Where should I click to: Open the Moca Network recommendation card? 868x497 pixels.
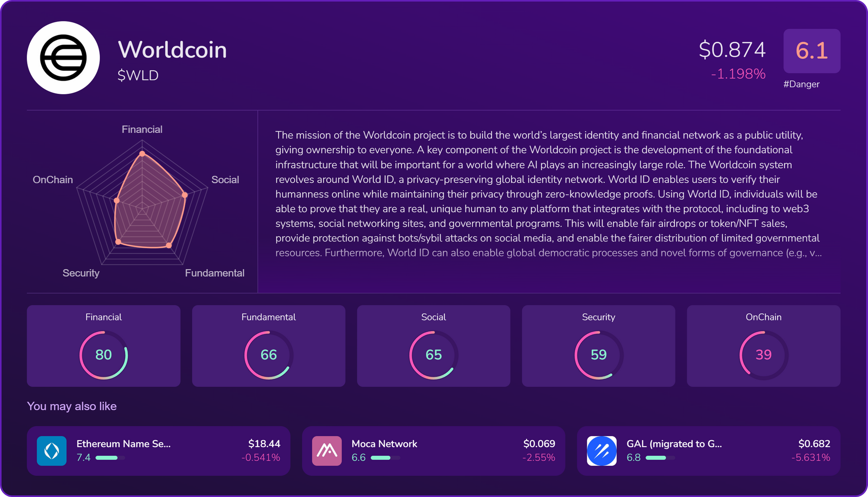(x=434, y=451)
